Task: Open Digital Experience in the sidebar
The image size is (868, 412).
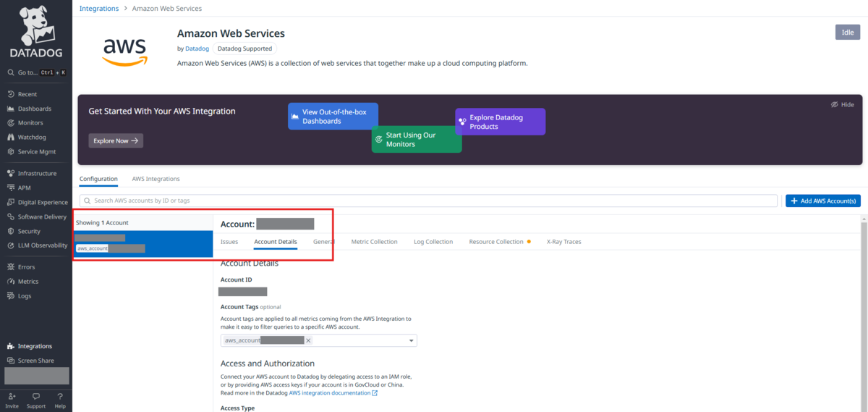Action: tap(37, 202)
